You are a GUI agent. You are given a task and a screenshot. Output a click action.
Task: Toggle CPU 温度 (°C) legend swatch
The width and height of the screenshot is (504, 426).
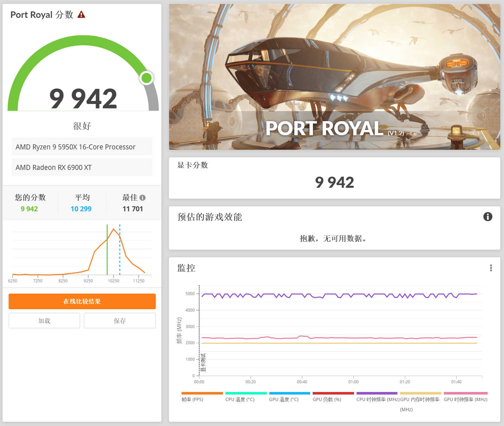[246, 393]
